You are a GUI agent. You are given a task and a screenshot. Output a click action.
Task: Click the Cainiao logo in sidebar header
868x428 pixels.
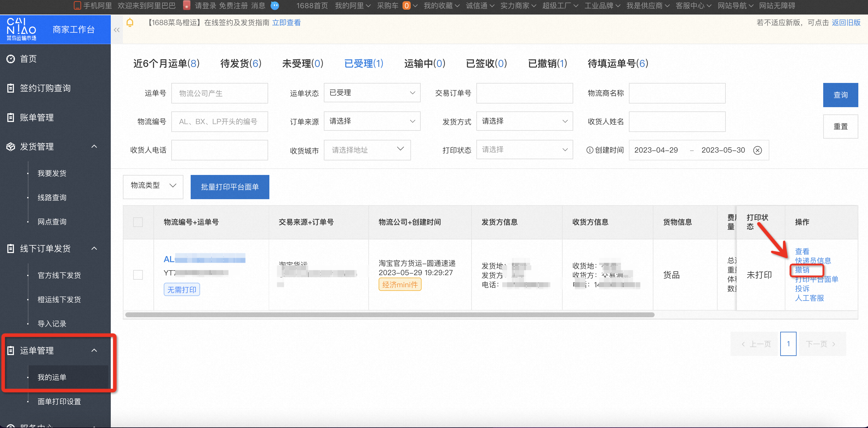21,29
